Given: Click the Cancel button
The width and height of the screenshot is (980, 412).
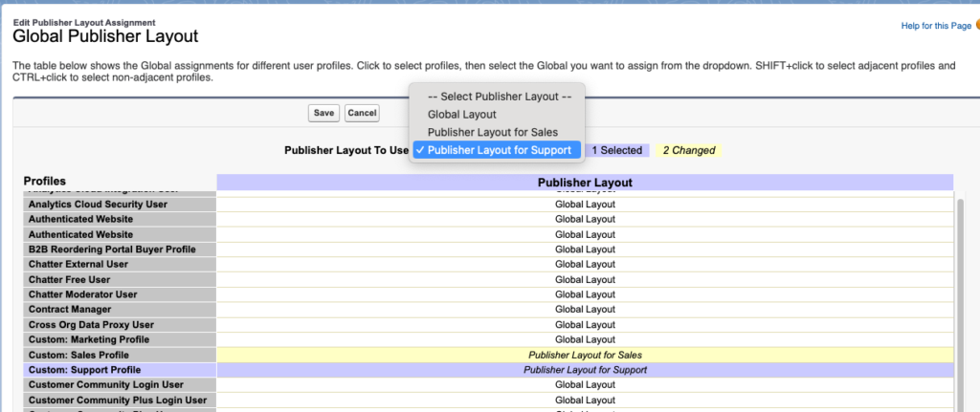Looking at the screenshot, I should [362, 113].
